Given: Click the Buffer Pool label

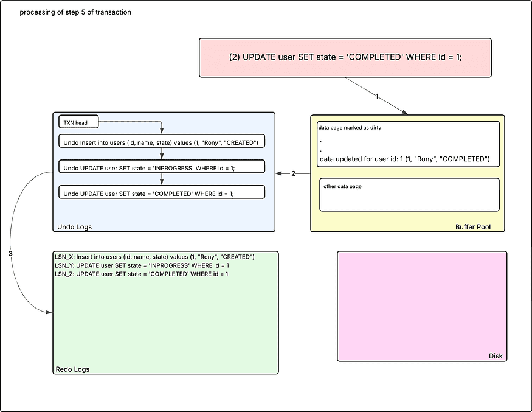Looking at the screenshot, I should pos(472,227).
